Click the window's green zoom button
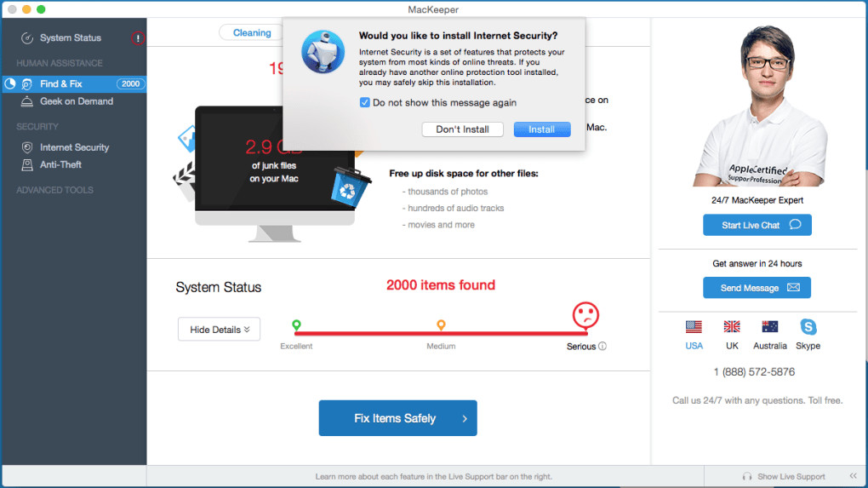This screenshot has width=868, height=488. pyautogui.click(x=41, y=9)
